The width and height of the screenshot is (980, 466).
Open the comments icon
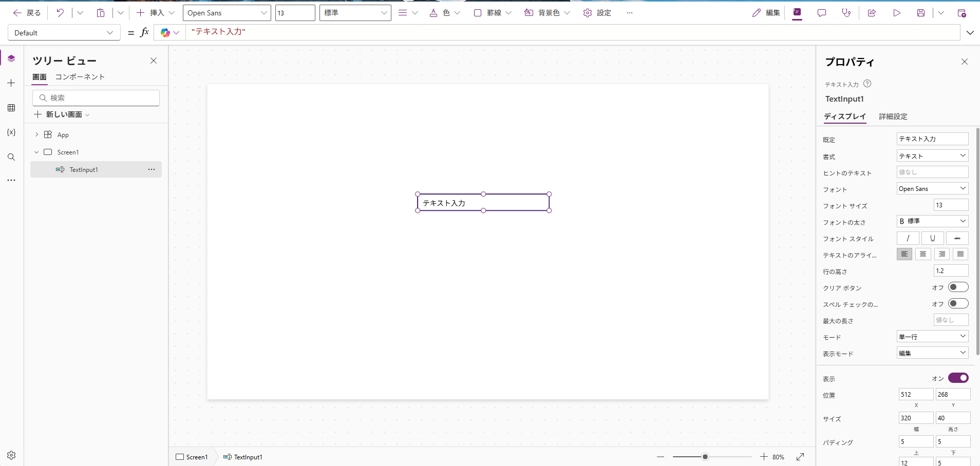pos(822,13)
